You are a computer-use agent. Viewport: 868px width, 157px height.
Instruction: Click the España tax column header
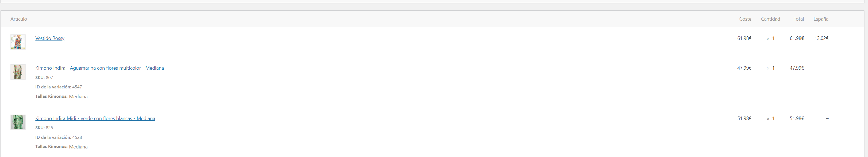coord(821,19)
